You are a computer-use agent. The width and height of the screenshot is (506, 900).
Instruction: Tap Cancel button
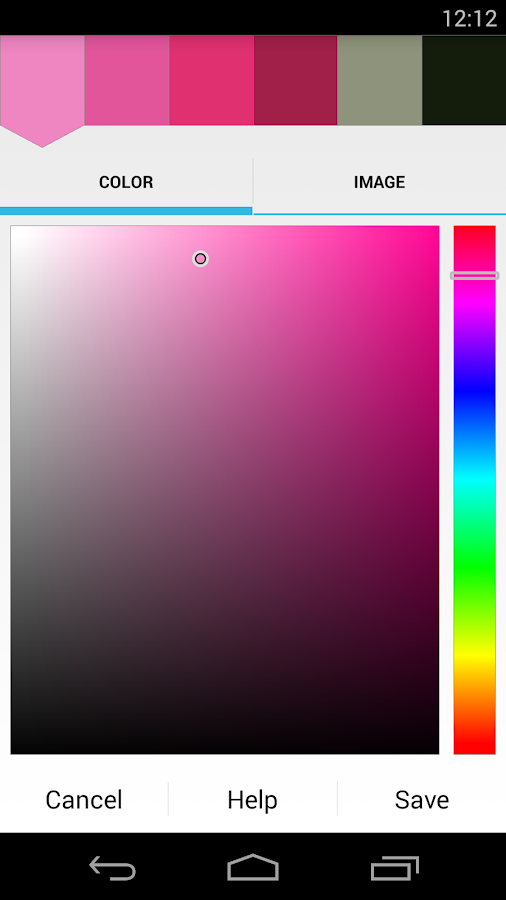click(84, 800)
